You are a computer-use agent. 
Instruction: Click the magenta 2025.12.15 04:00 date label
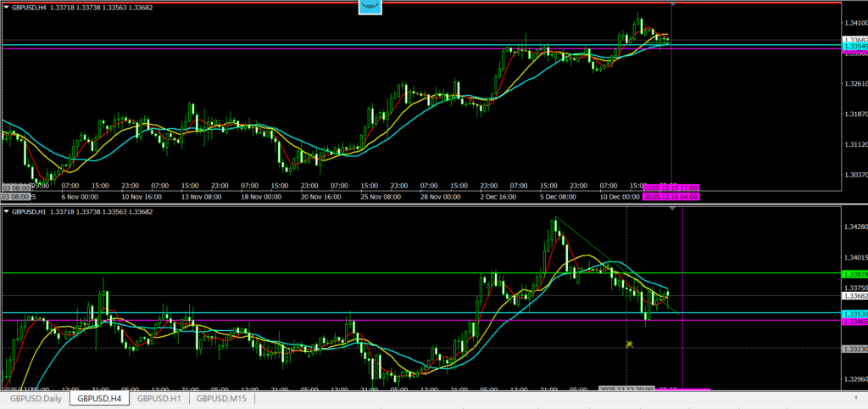coord(671,197)
